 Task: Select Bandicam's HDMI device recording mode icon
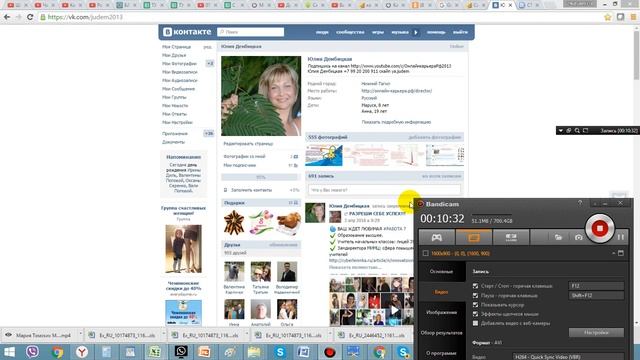[x=511, y=237]
